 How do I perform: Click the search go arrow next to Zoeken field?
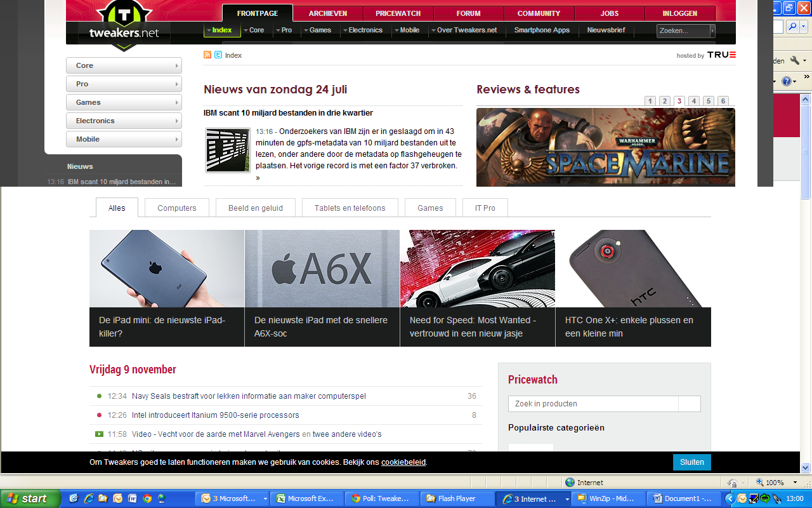point(712,30)
